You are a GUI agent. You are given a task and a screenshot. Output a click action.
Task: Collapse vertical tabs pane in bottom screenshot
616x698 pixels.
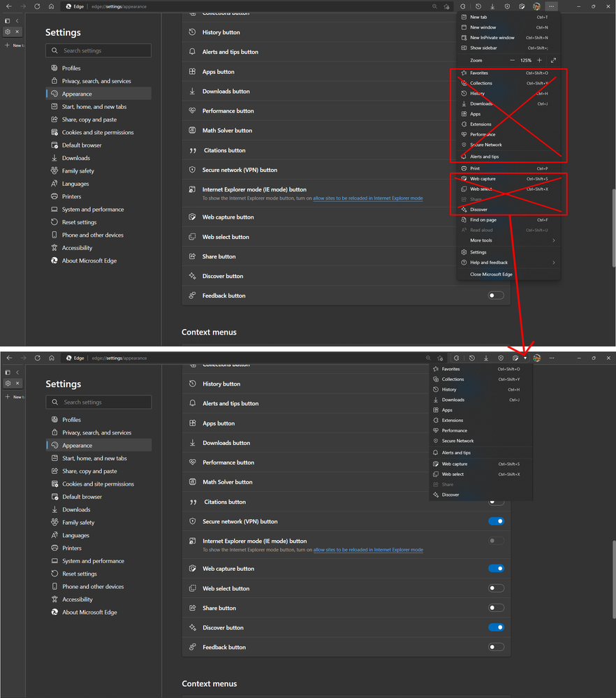point(17,372)
